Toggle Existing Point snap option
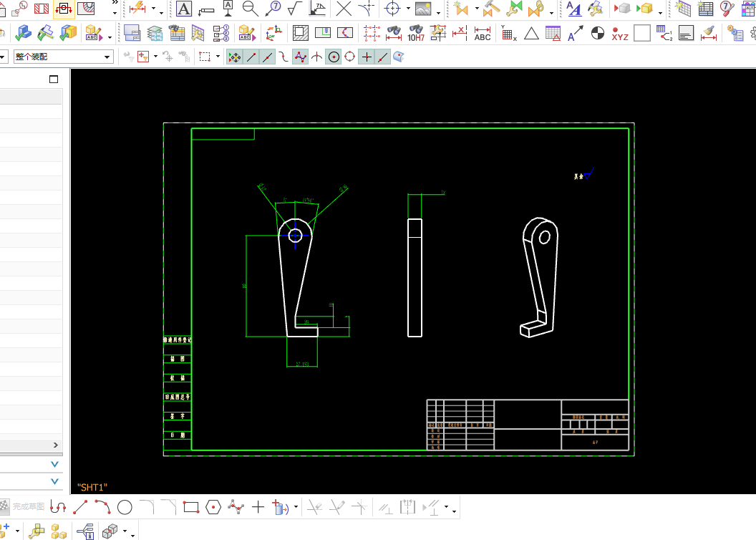The image size is (756, 540). 367,57
